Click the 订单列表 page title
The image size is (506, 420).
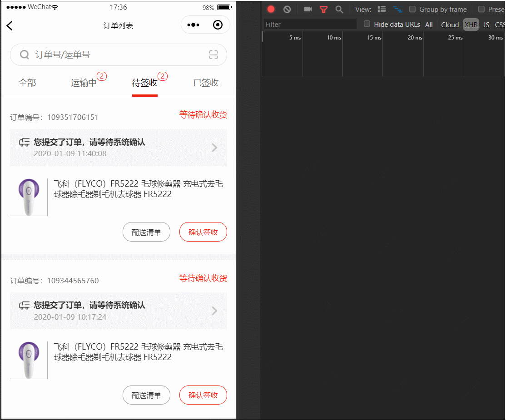pos(118,26)
